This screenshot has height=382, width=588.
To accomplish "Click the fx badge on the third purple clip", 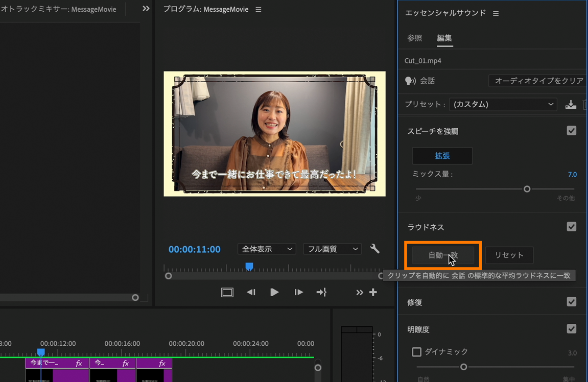I will [162, 363].
